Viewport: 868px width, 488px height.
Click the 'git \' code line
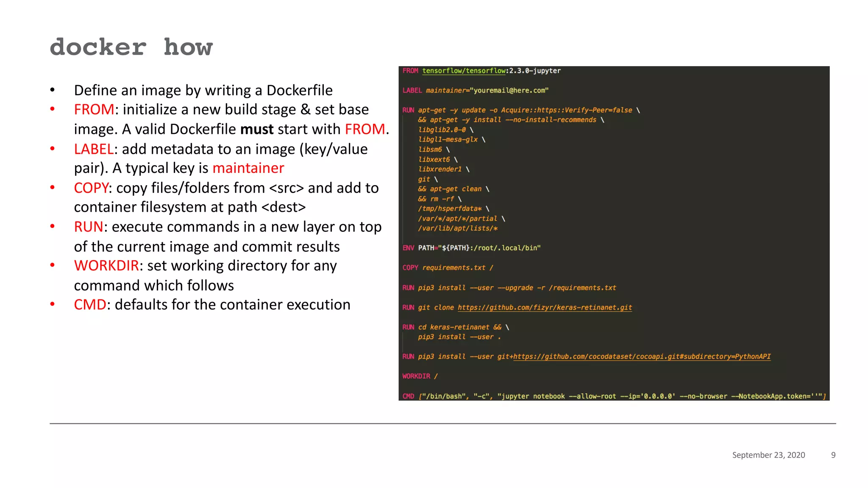[x=428, y=179]
